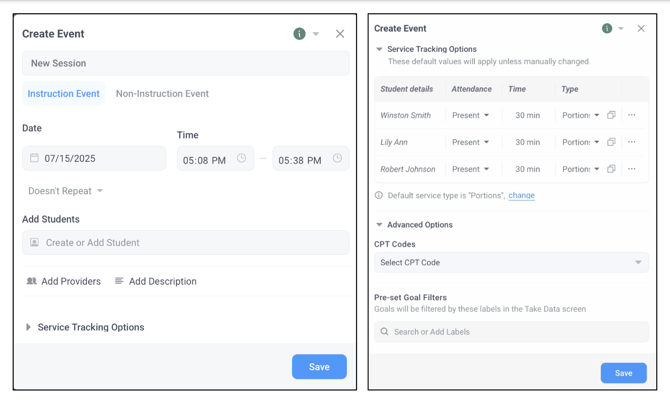670x404 pixels.
Task: Click the Add Providers people icon
Action: tap(31, 281)
